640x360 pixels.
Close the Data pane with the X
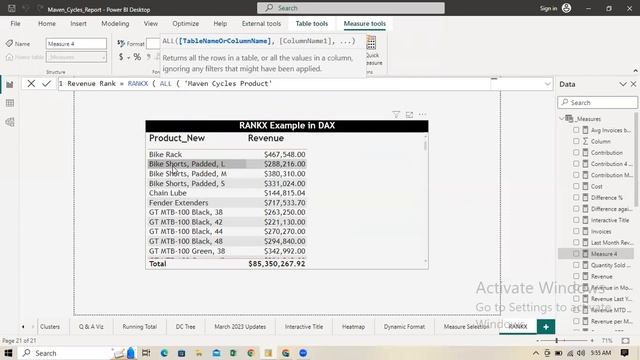coord(633,84)
